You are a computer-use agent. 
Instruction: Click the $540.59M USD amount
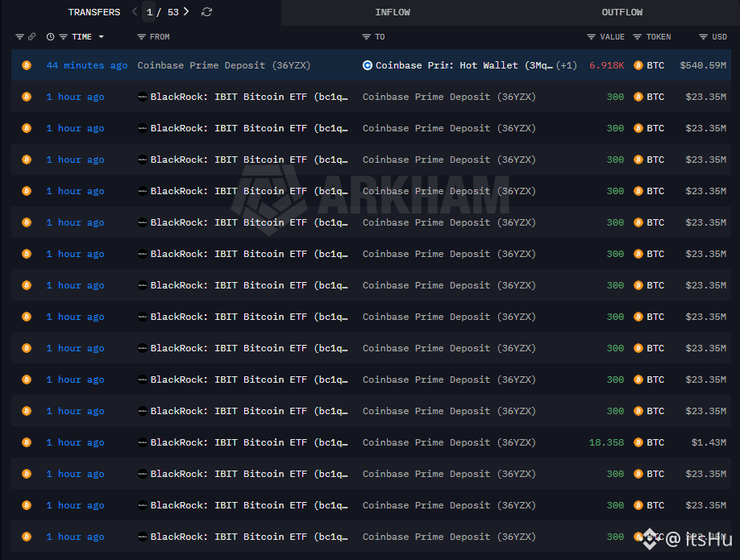pyautogui.click(x=703, y=65)
